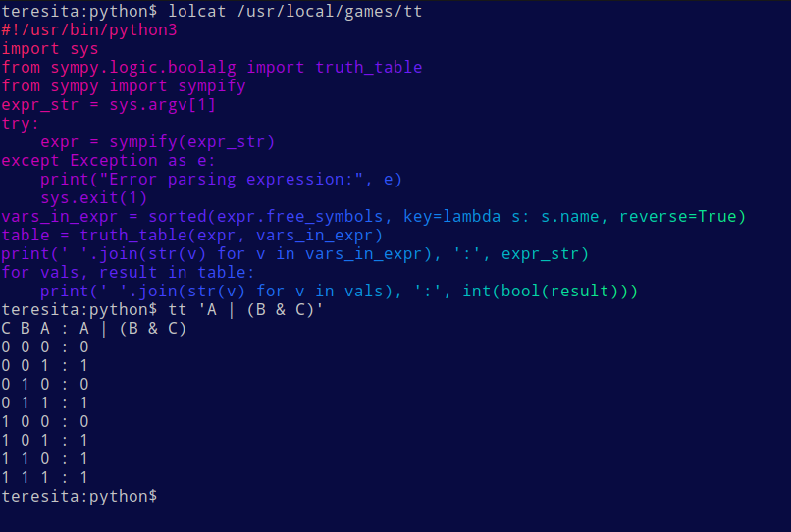Click the "try:" keyword line
The image size is (791, 532).
20,124
